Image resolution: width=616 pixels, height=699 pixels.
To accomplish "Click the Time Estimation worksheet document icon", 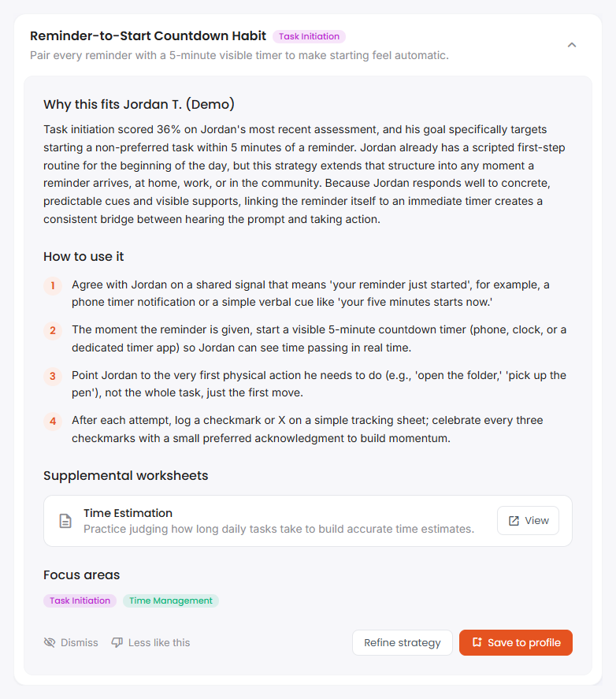I will click(x=65, y=521).
